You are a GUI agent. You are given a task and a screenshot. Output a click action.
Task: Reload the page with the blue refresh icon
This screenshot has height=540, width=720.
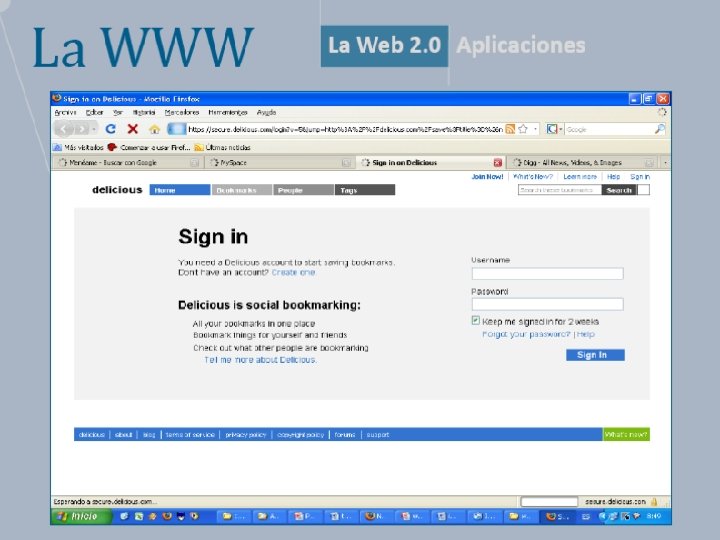[x=111, y=129]
